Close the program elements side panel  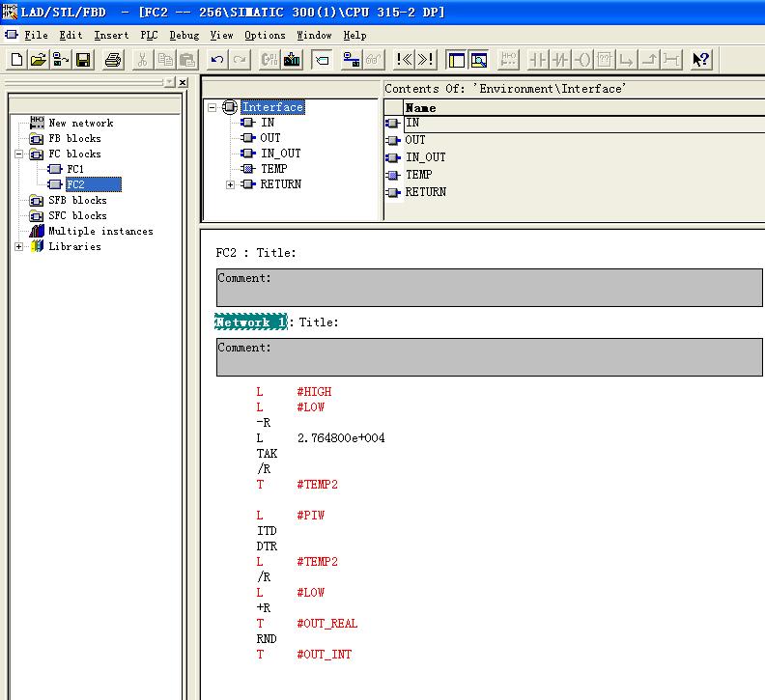pyautogui.click(x=183, y=83)
